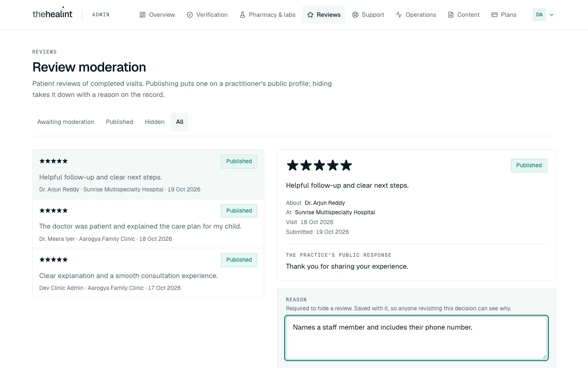Select review about care plan for my child
This screenshot has width=588, height=368.
click(x=148, y=224)
